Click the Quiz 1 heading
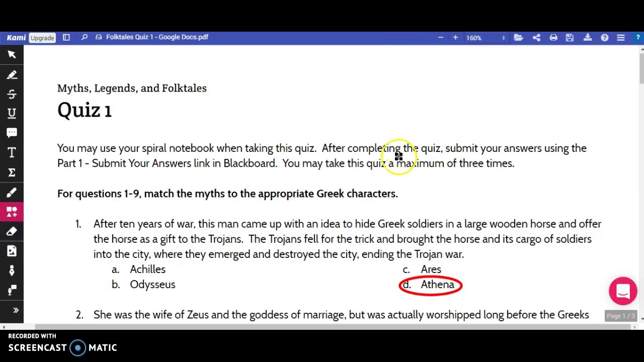This screenshot has height=362, width=644. (84, 110)
